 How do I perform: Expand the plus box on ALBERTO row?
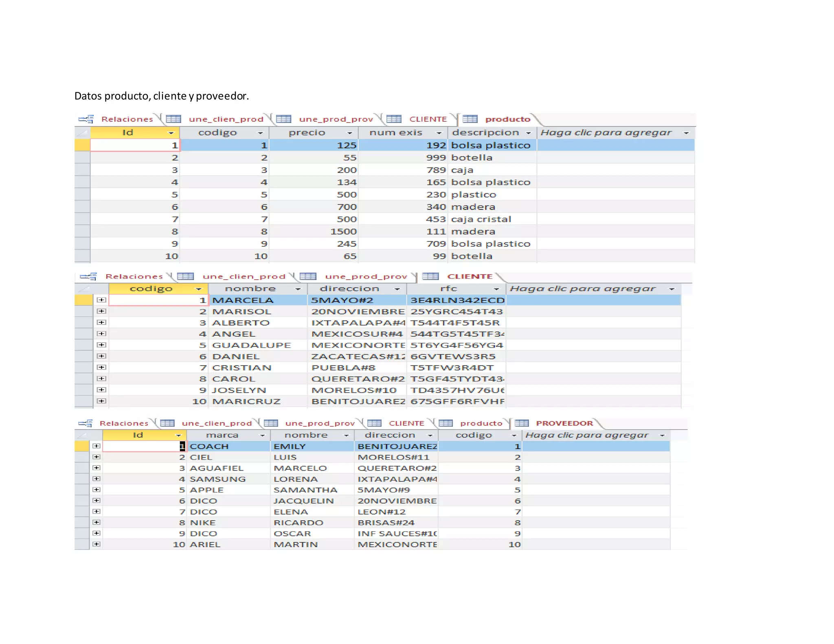(x=101, y=322)
